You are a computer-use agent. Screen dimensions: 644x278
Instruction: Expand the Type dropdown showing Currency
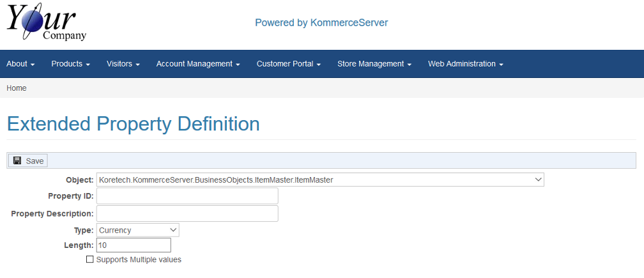(138, 230)
